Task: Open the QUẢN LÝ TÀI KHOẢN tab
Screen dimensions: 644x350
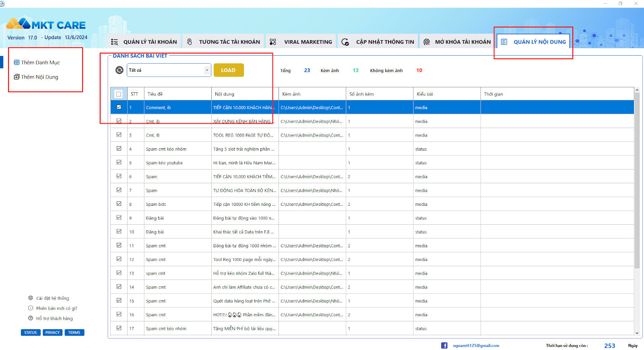Action: point(144,41)
